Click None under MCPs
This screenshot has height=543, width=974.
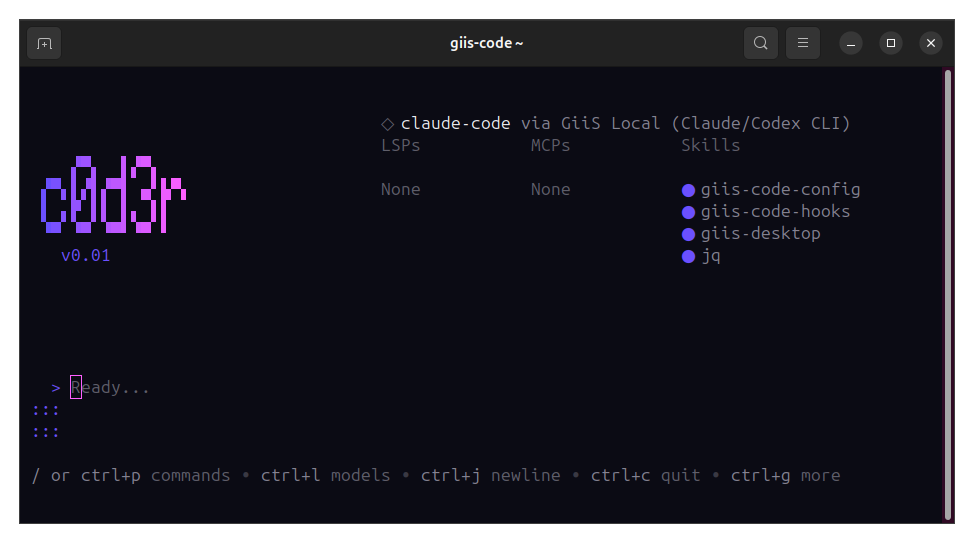[550, 189]
